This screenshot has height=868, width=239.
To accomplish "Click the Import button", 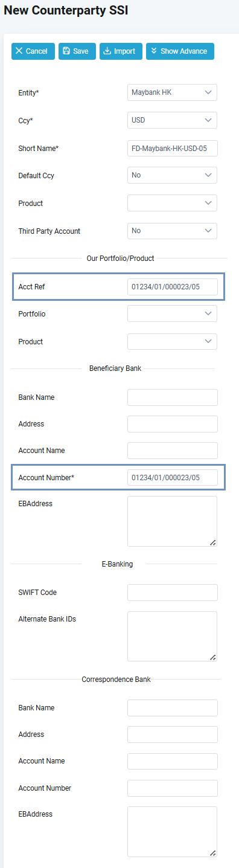I will (121, 51).
